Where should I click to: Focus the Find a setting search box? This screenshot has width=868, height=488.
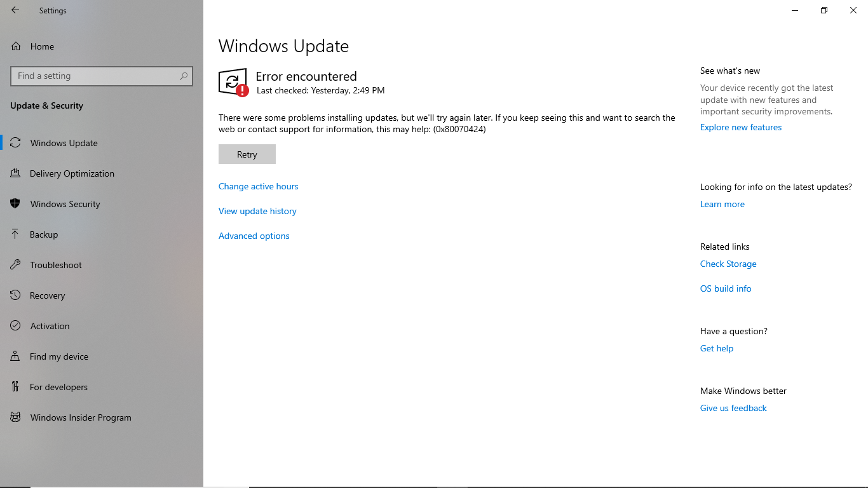(102, 76)
